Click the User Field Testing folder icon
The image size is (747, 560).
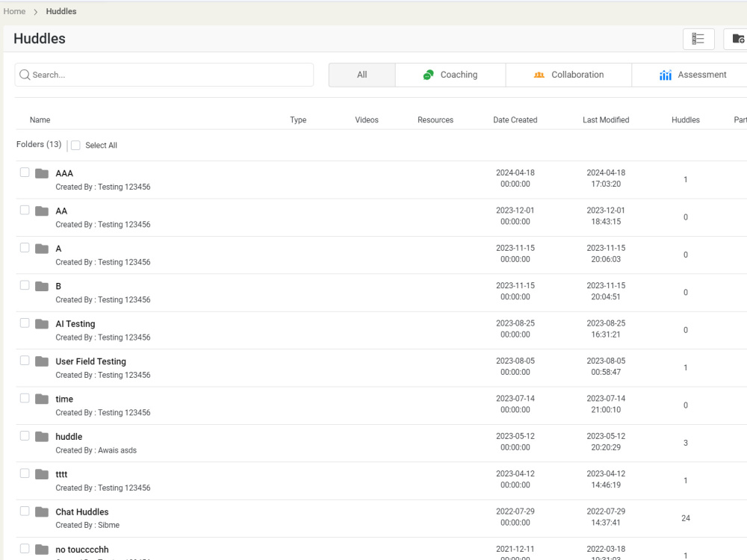(42, 361)
